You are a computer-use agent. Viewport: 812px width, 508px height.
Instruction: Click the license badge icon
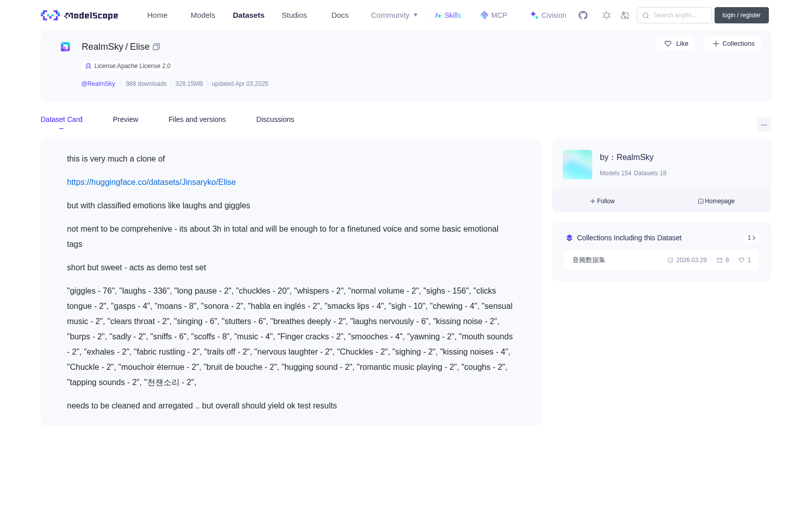click(88, 66)
